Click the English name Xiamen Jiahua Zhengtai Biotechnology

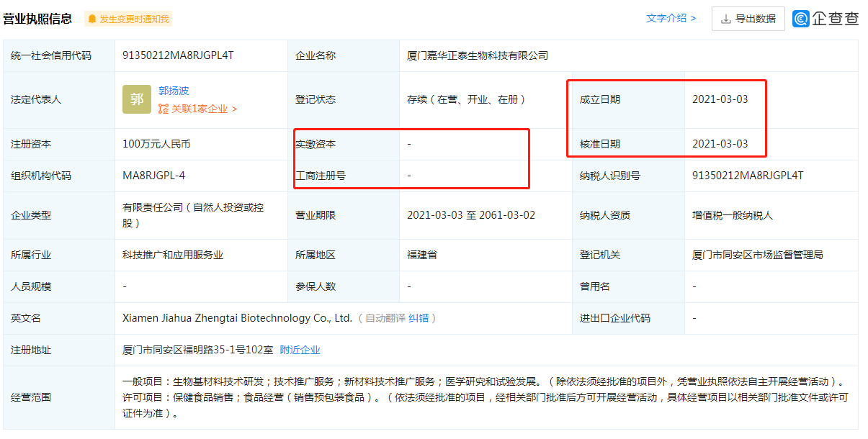pyautogui.click(x=237, y=318)
